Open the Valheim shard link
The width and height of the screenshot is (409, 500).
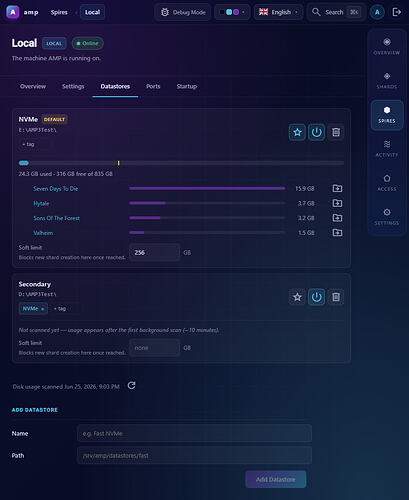43,233
